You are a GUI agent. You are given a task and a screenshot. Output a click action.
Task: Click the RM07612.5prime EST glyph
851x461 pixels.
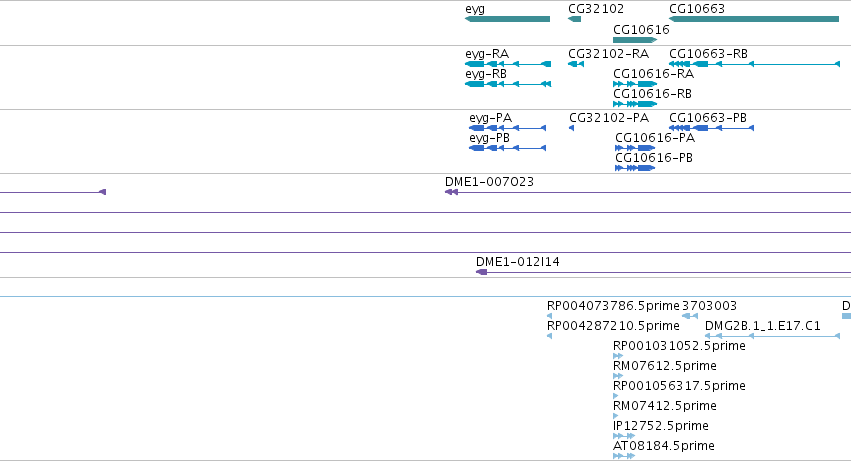click(618, 376)
